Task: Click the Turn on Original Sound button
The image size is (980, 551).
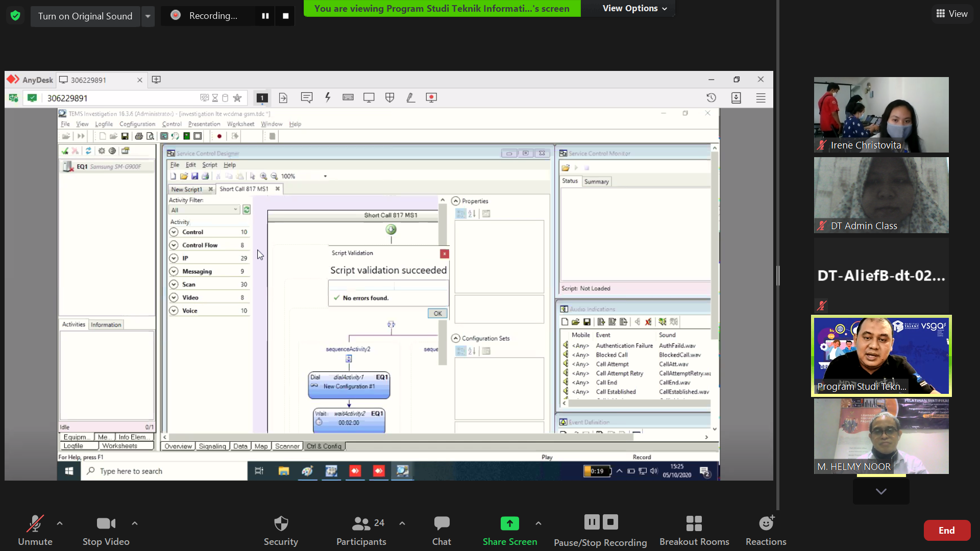Action: point(85,16)
